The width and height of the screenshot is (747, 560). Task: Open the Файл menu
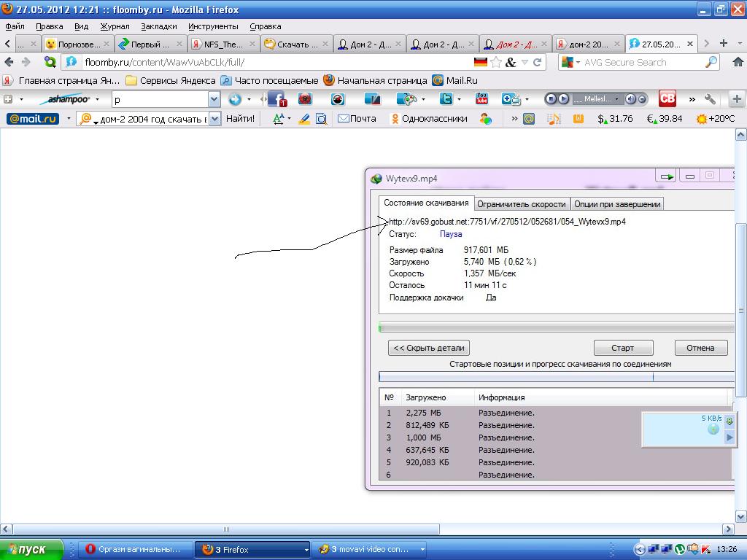[15, 27]
